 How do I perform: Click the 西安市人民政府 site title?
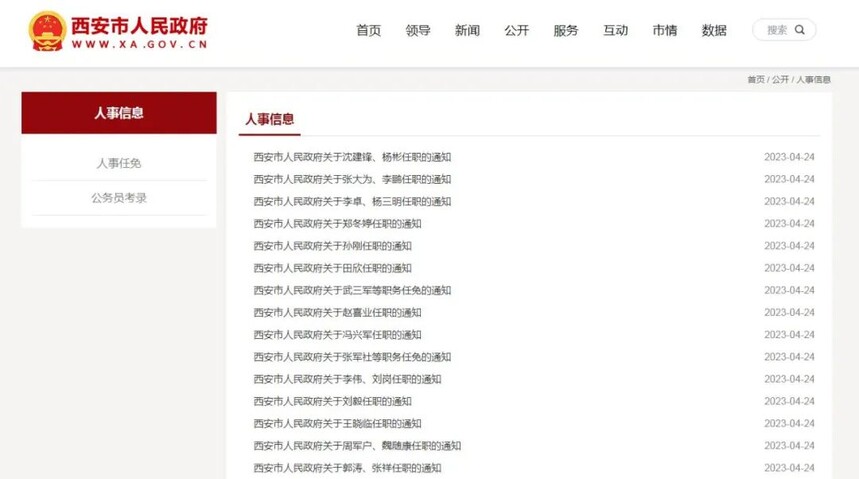140,26
